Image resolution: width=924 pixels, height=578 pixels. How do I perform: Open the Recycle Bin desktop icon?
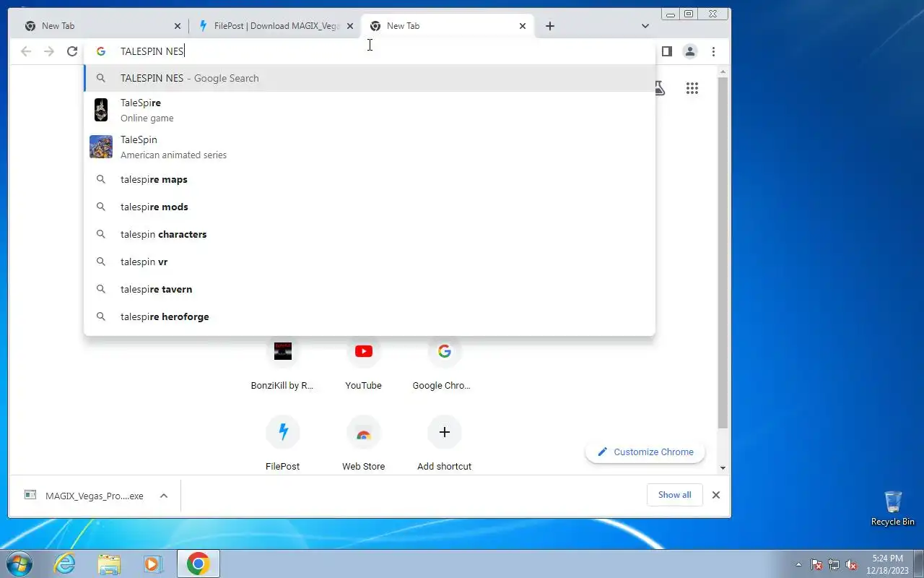tap(893, 508)
